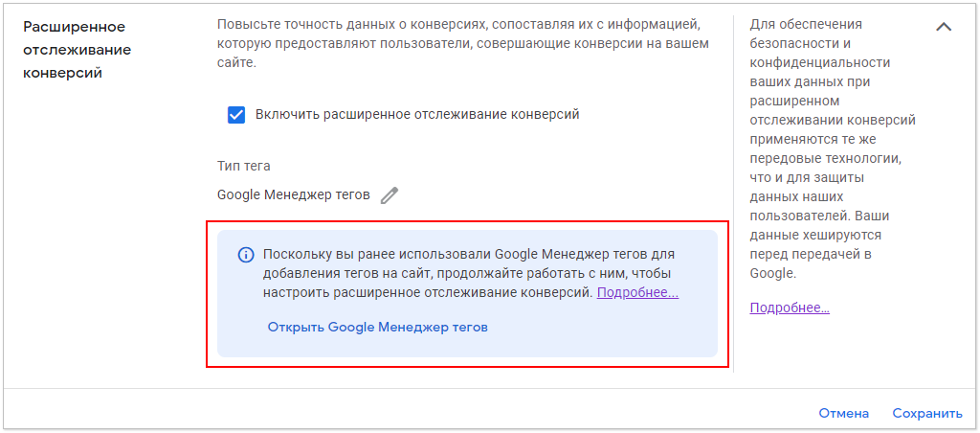
Task: Click the description paragraph starting 'Повысьте точность данных'
Action: 463,44
